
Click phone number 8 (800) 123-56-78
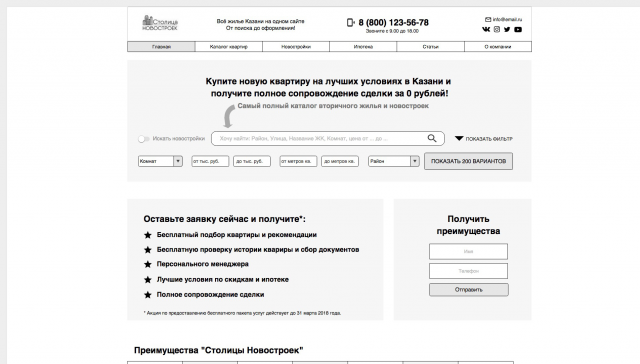[x=393, y=22]
